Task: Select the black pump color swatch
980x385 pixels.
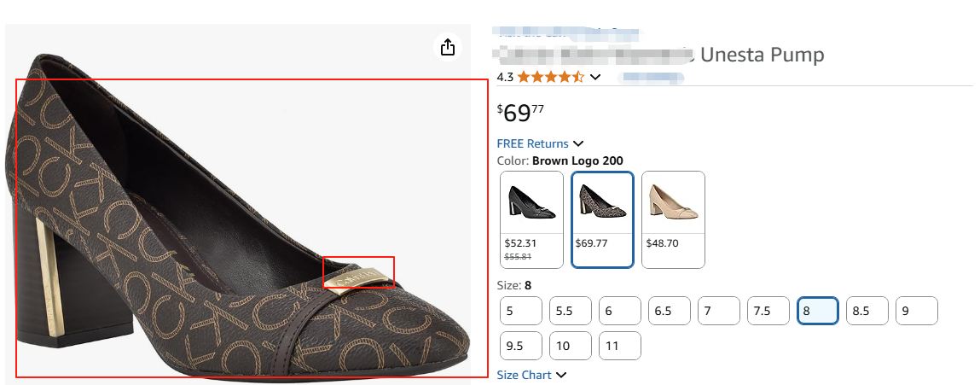Action: tap(531, 219)
